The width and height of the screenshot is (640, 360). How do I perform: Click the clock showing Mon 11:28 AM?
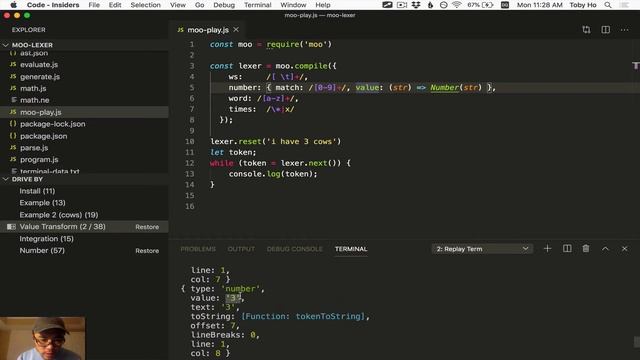(x=540, y=5)
